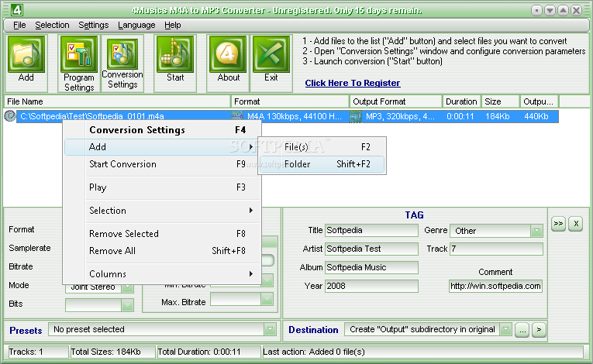
Task: Open the Selection menu in menu bar
Action: pos(52,25)
